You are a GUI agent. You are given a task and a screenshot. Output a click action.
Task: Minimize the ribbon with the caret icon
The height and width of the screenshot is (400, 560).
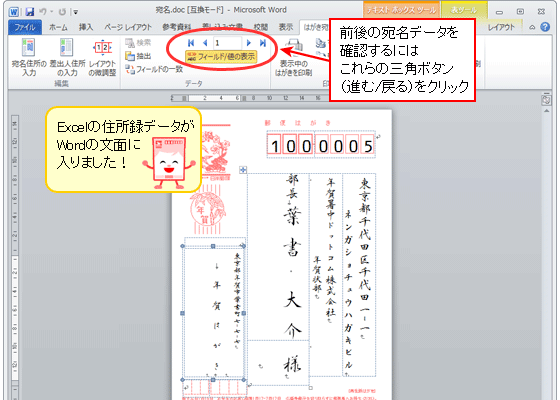point(532,27)
